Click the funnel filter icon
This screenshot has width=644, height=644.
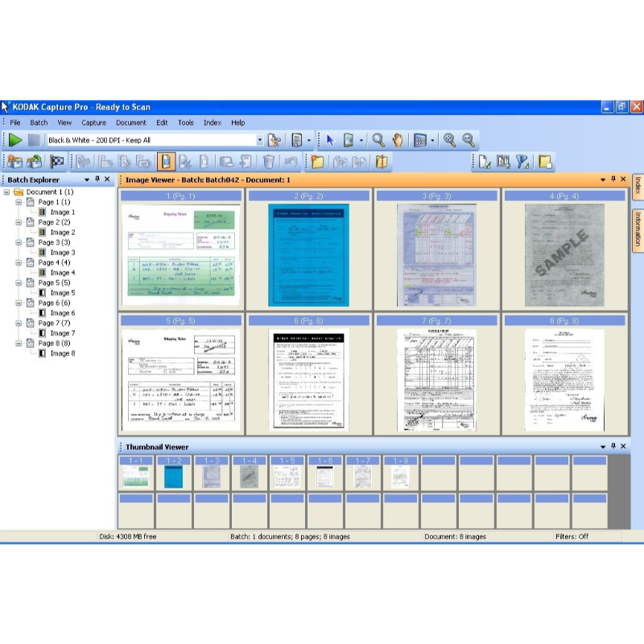(x=522, y=162)
